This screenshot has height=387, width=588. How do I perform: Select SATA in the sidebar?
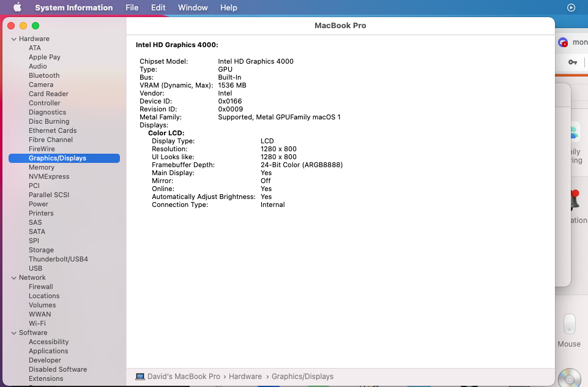point(37,232)
